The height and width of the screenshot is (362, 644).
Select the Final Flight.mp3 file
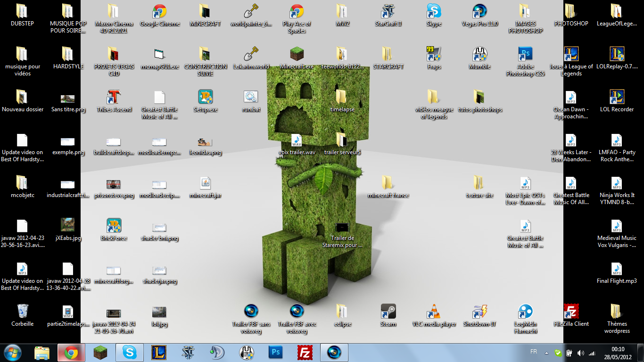[617, 273]
